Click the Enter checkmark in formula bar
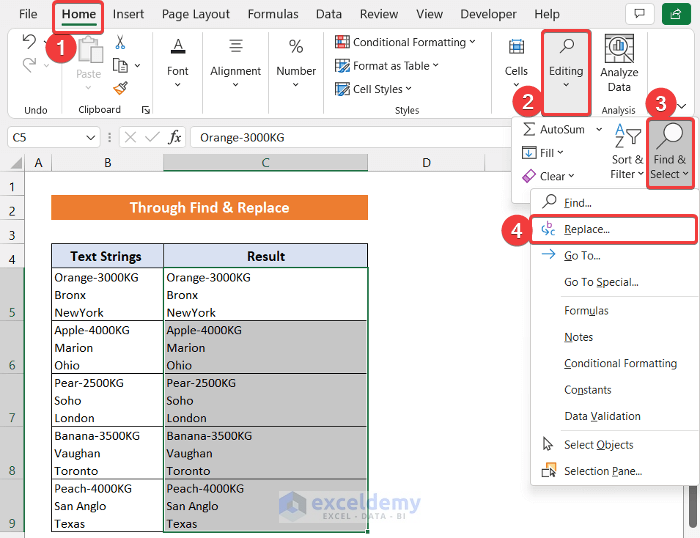The image size is (700, 538). pos(152,137)
